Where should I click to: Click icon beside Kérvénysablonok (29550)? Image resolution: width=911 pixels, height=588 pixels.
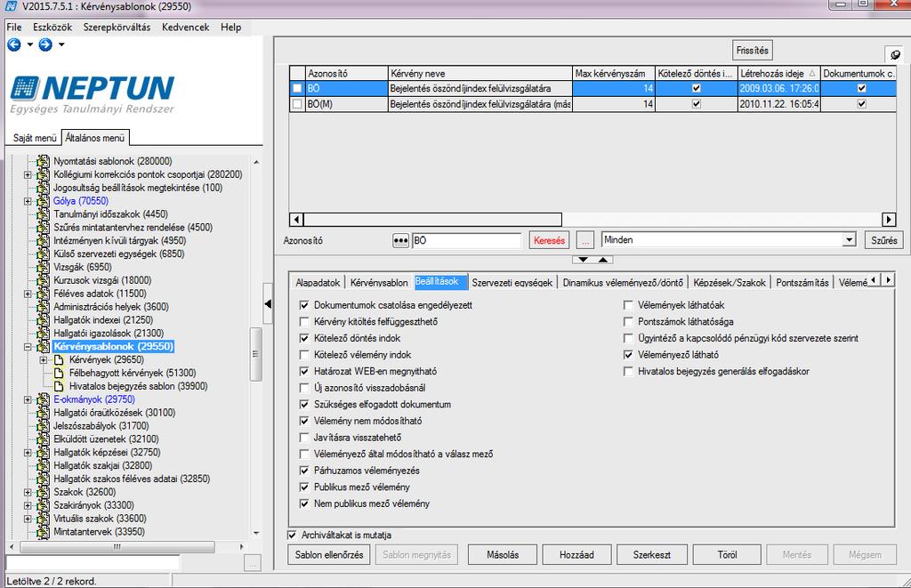[x=43, y=347]
